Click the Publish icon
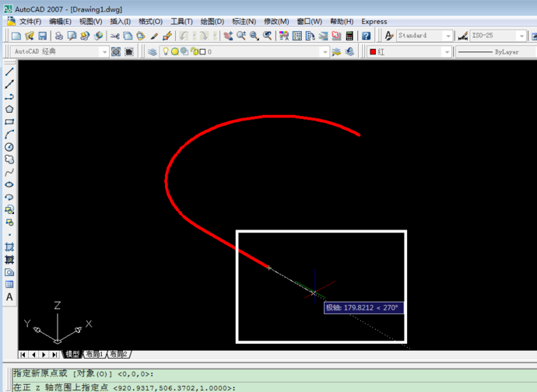Viewport: 537px width, 392px height. pyautogui.click(x=85, y=36)
